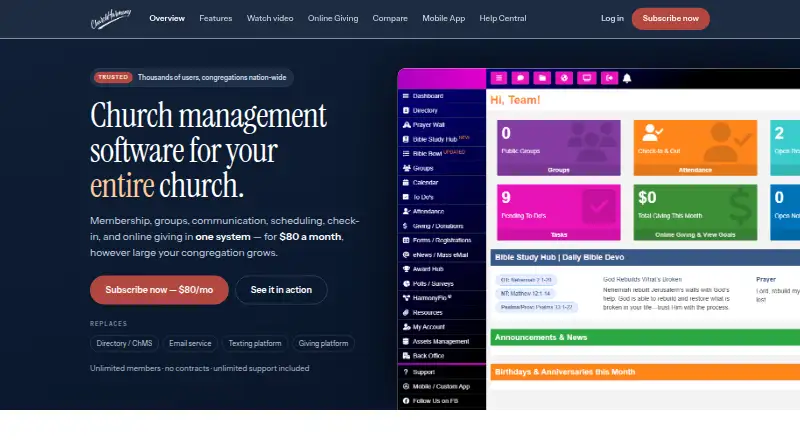The height and width of the screenshot is (440, 800).
Task: Click the Dashboard icon in sidebar
Action: click(406, 96)
